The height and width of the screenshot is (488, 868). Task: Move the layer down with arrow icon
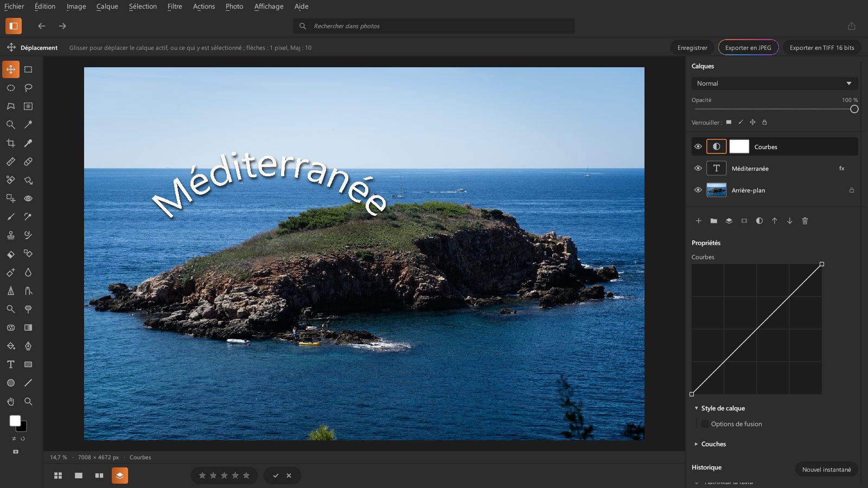[790, 221]
